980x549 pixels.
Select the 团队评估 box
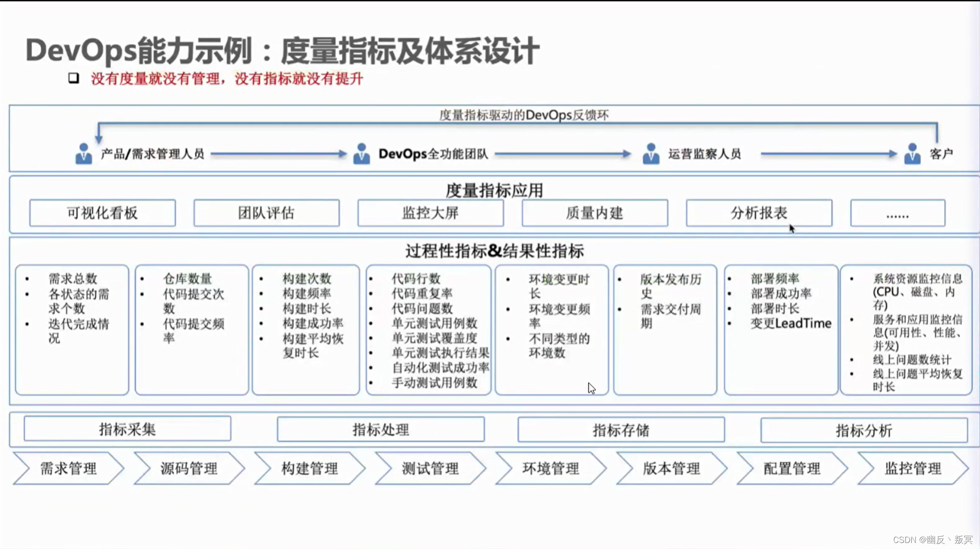point(266,213)
